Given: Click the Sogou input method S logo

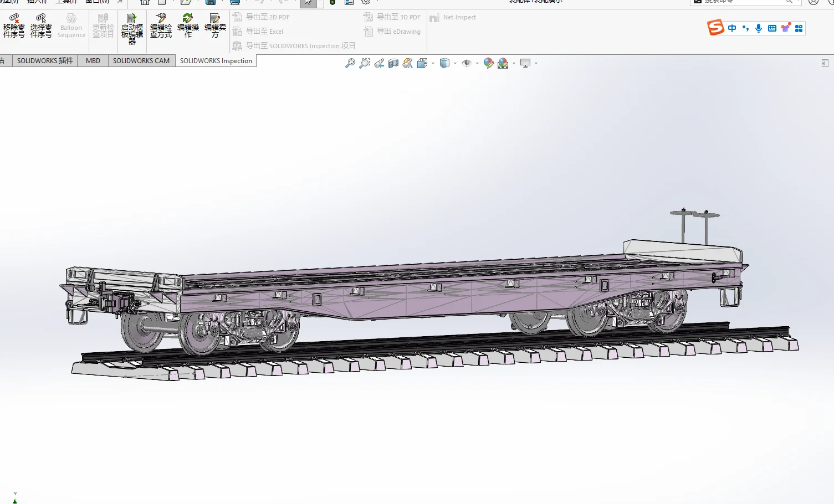Looking at the screenshot, I should point(716,28).
